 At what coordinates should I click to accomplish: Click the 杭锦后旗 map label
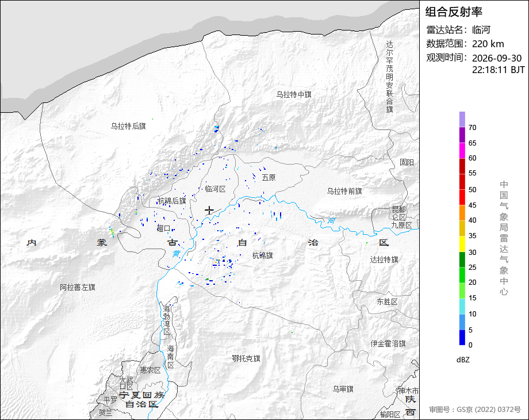point(172,201)
